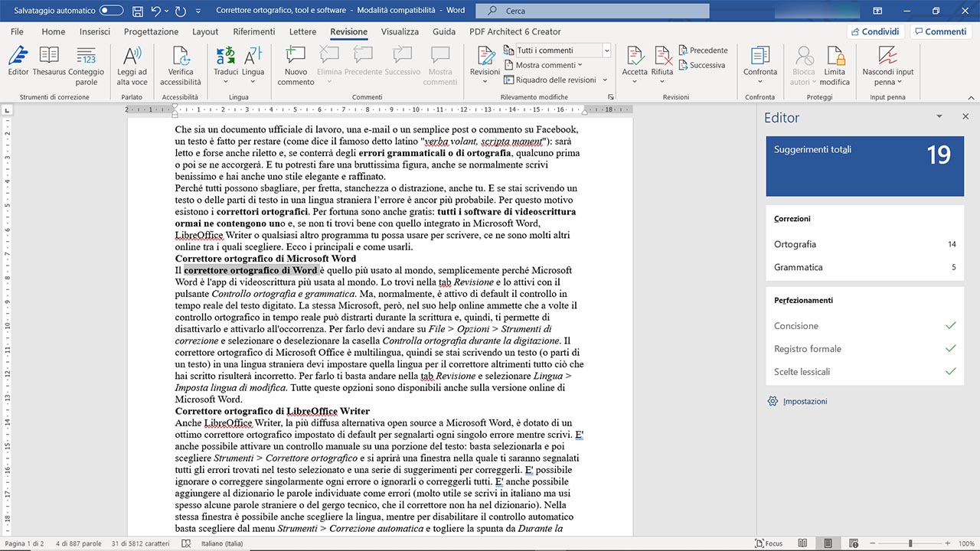Switch to the Home tab
Image resolution: width=980 pixels, height=551 pixels.
point(54,31)
